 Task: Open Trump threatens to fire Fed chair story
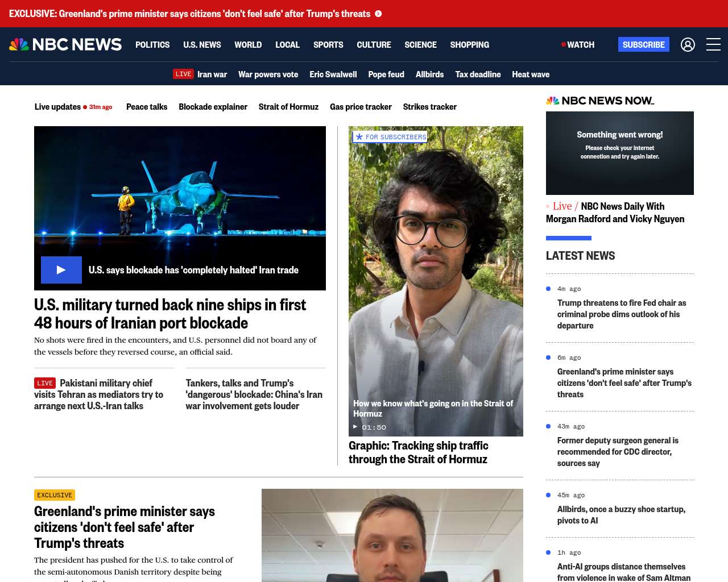tap(622, 314)
